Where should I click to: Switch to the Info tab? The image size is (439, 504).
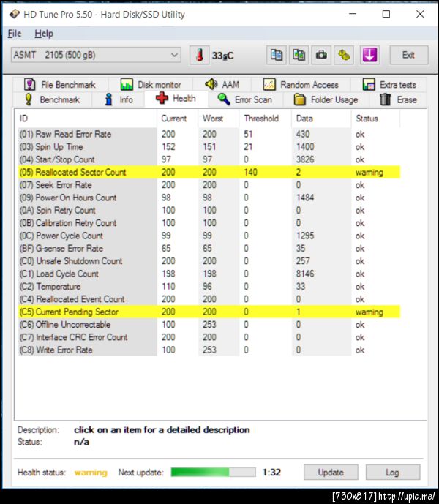[119, 99]
